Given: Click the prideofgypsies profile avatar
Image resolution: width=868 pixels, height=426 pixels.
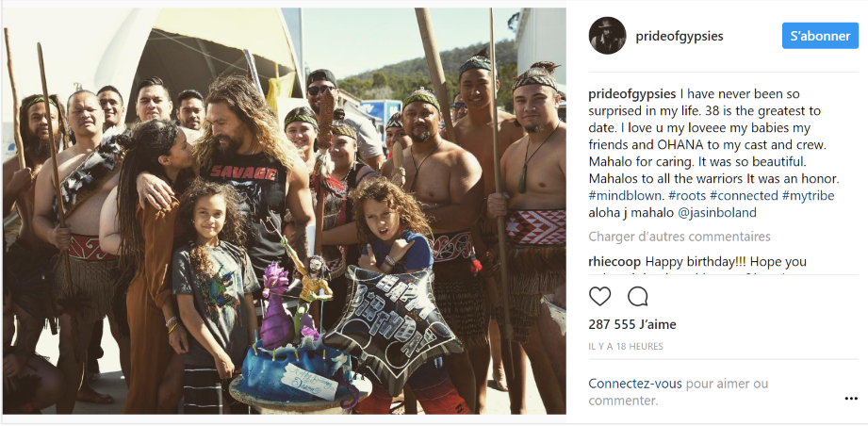Looking at the screenshot, I should 607,36.
